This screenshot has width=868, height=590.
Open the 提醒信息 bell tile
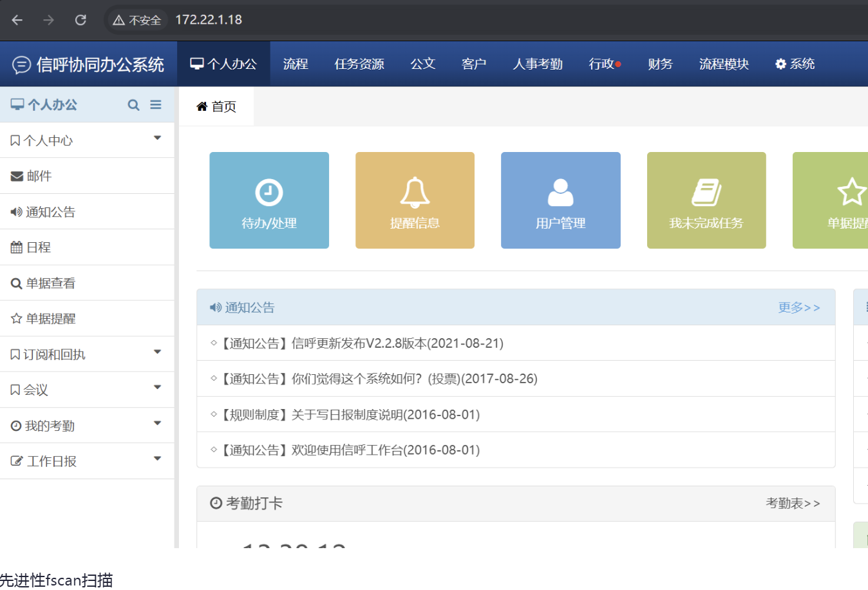point(415,200)
